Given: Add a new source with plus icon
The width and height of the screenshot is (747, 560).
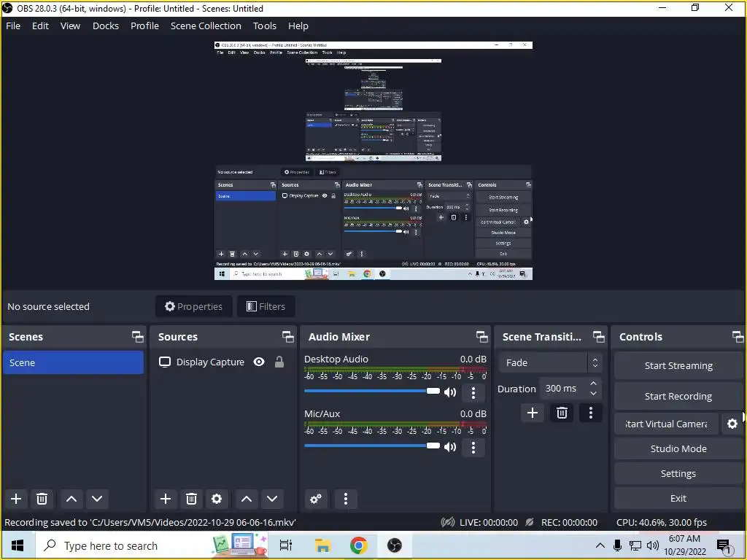Looking at the screenshot, I should (x=166, y=499).
